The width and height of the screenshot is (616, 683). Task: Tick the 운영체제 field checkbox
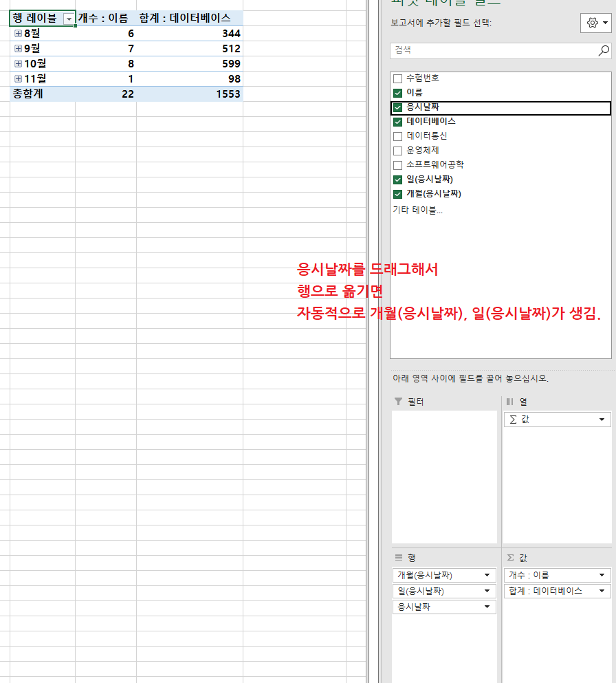[397, 151]
